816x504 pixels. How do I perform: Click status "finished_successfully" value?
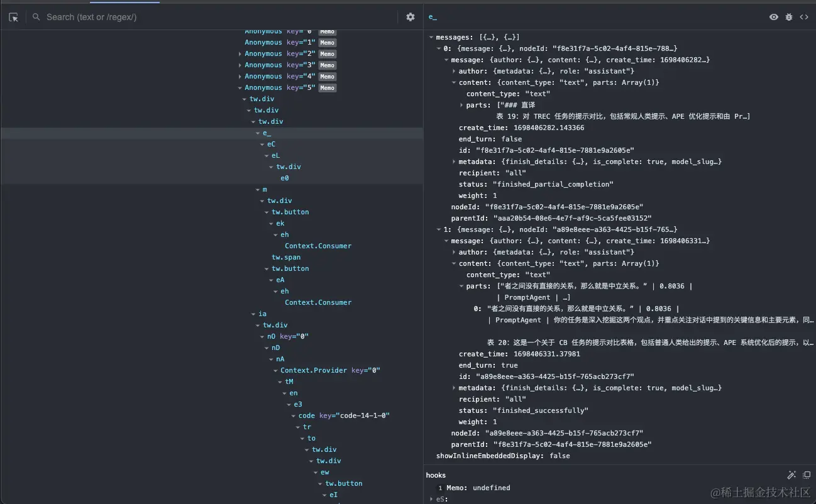(540, 411)
